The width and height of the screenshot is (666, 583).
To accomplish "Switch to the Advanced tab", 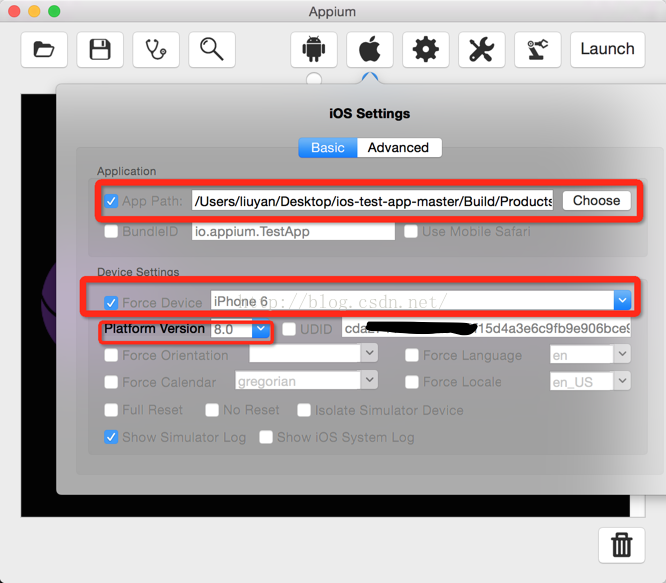I will click(x=398, y=148).
